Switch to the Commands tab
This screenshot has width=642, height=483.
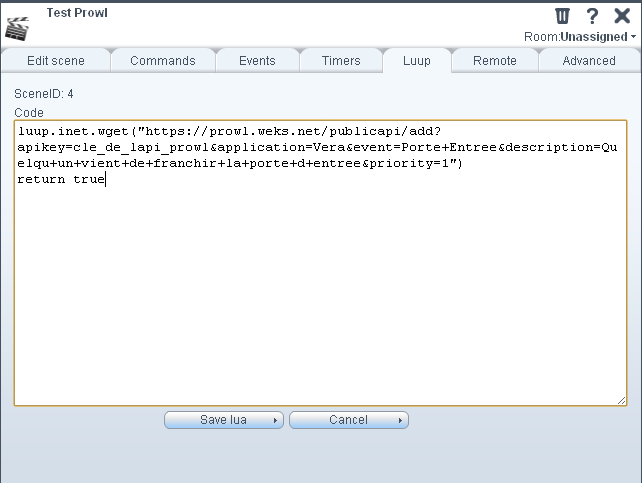pos(163,61)
